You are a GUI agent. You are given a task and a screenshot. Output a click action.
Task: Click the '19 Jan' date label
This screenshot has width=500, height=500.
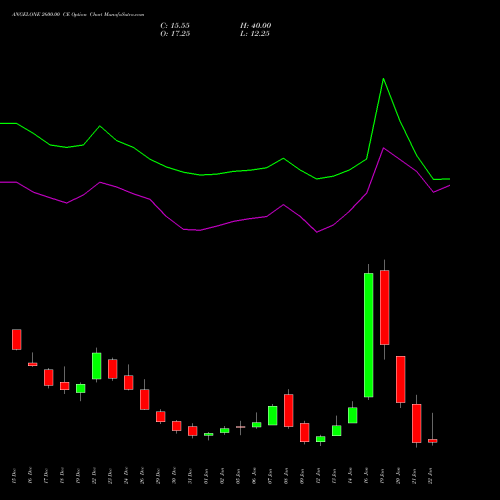[x=382, y=476]
